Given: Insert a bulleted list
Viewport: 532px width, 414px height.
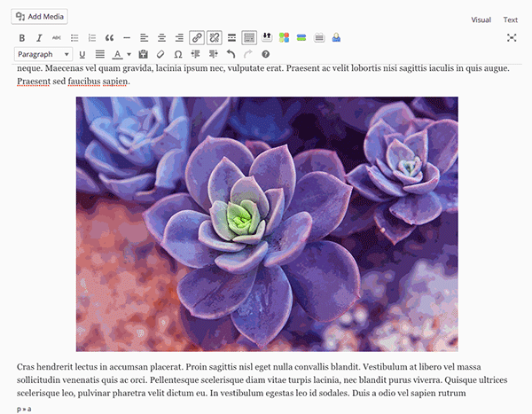Looking at the screenshot, I should point(74,38).
